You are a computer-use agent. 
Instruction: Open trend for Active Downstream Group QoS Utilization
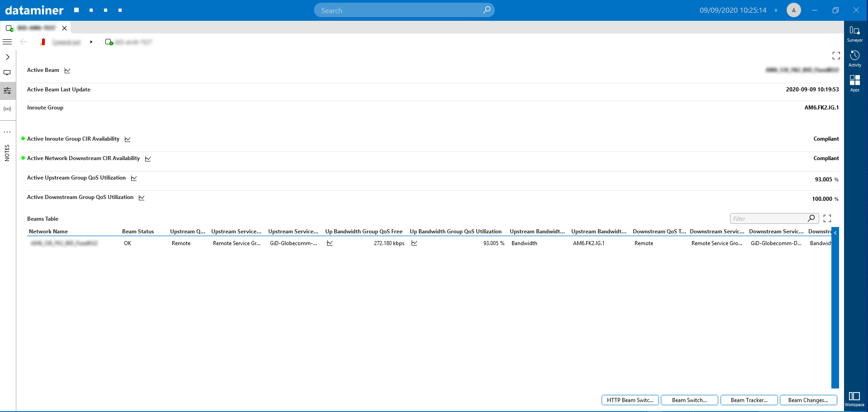[x=142, y=198]
